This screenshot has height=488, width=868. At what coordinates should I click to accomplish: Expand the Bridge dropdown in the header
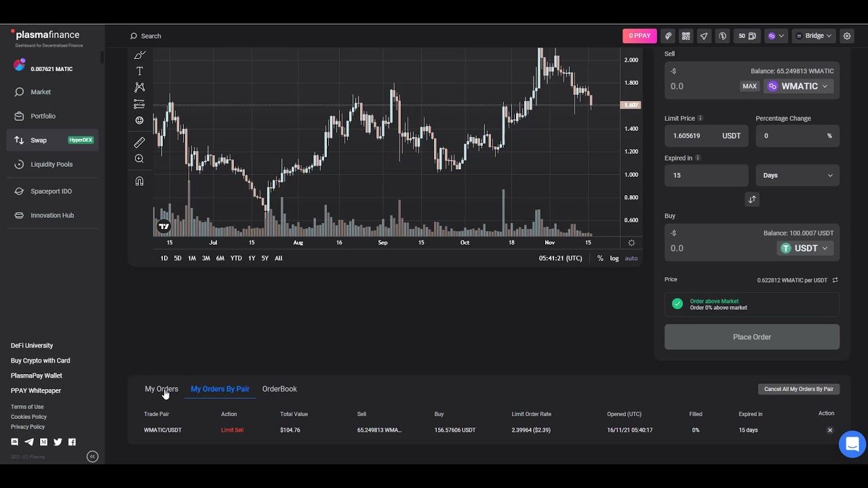pos(813,36)
